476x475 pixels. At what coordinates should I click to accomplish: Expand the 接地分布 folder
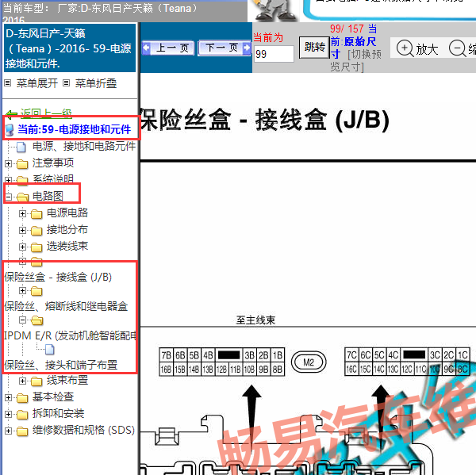pos(22,231)
